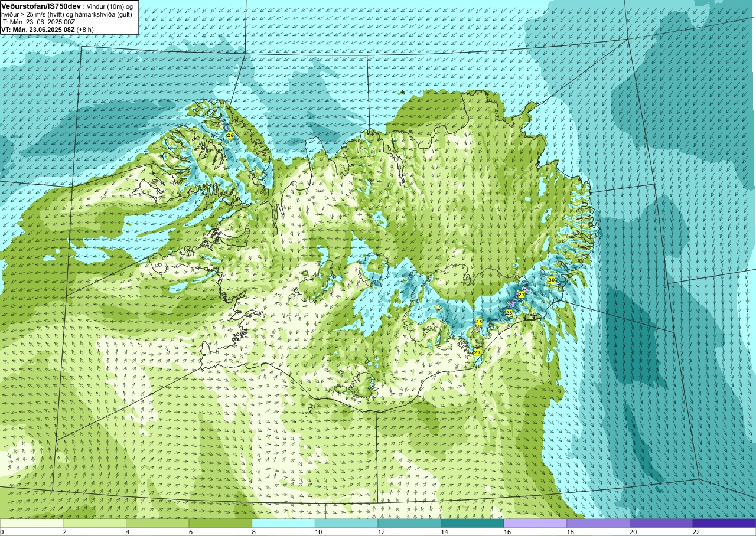
Task: Click the legend scale label '10'
Action: point(318,532)
